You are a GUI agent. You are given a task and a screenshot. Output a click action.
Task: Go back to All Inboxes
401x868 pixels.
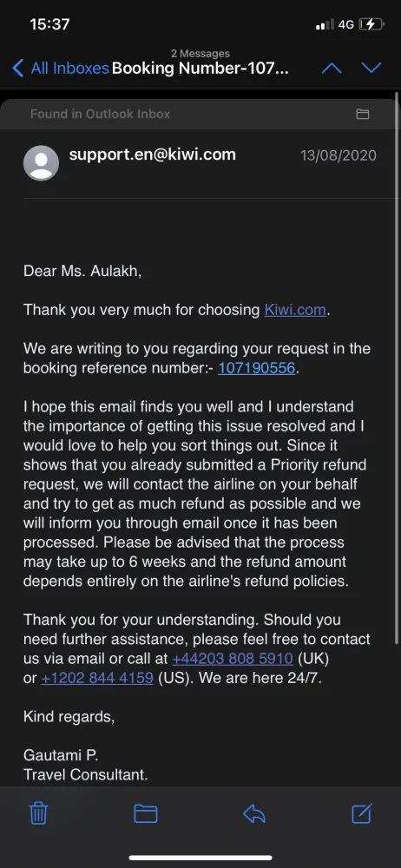coord(60,68)
